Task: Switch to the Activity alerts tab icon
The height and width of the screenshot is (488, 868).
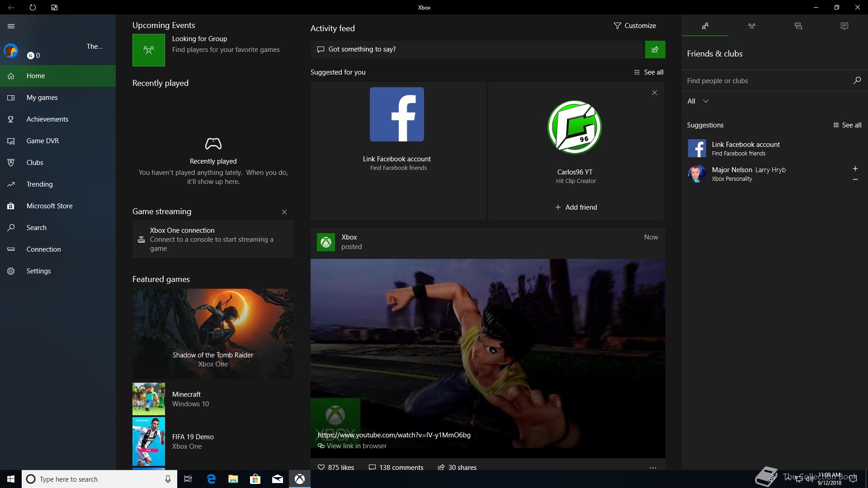Action: click(844, 26)
